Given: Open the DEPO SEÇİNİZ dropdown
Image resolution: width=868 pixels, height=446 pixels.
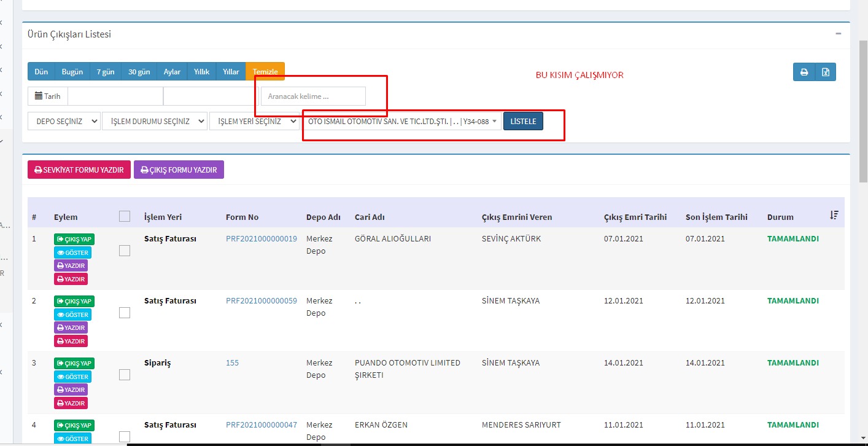Looking at the screenshot, I should [64, 121].
